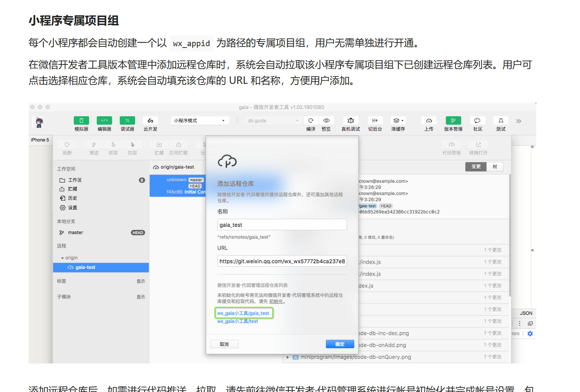580x392 pixels.
Task: Switch to 变更 changes view
Action: click(476, 167)
